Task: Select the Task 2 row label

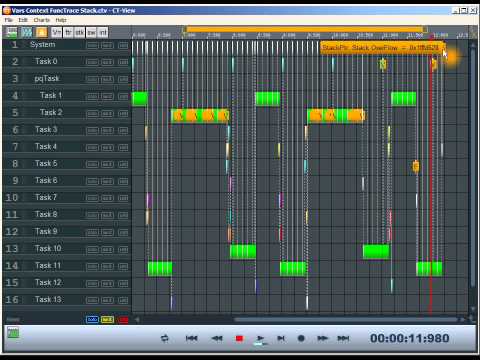Action: [51, 113]
